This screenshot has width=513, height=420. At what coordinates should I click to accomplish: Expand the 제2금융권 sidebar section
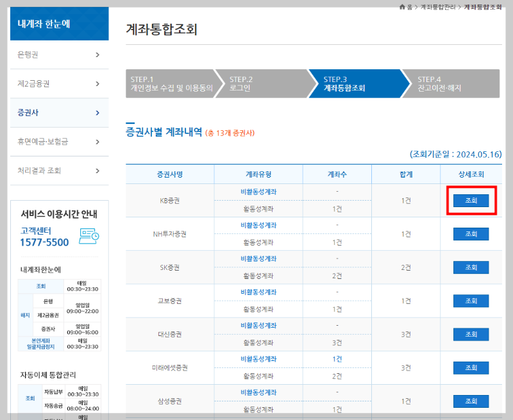(59, 83)
